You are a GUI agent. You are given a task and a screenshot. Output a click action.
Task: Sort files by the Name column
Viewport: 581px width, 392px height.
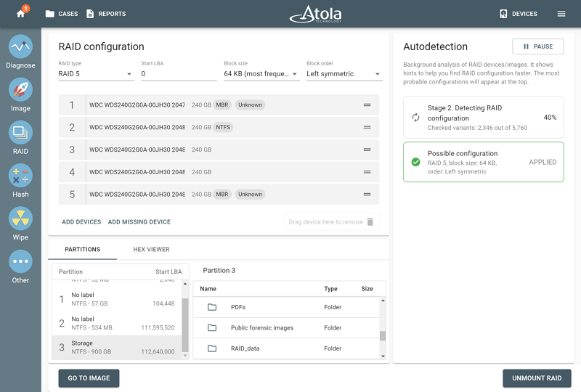208,289
